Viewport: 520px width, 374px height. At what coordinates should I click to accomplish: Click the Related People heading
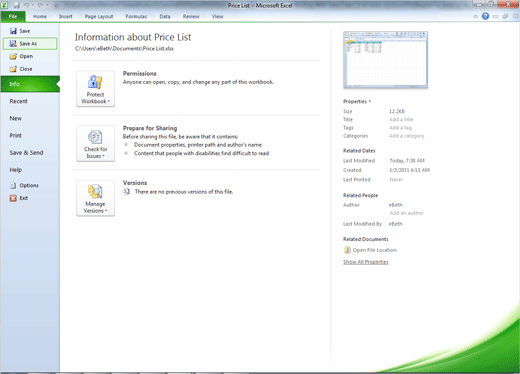click(x=360, y=195)
